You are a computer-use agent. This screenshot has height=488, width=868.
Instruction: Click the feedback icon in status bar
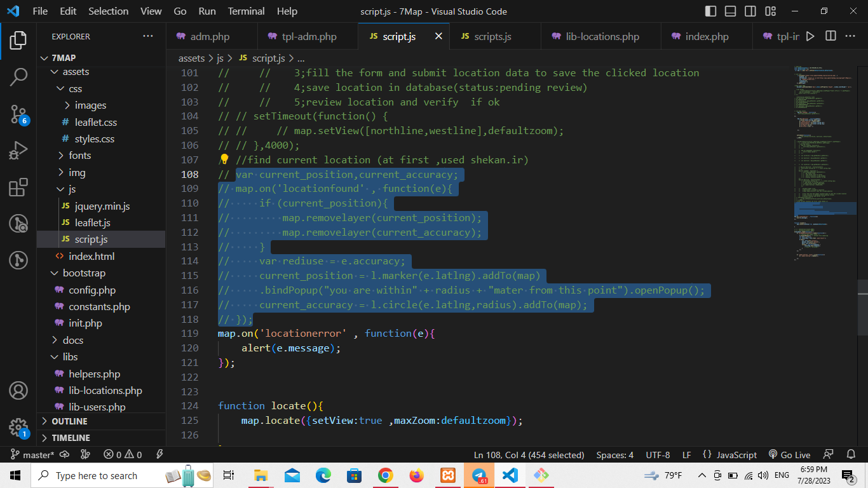828,455
